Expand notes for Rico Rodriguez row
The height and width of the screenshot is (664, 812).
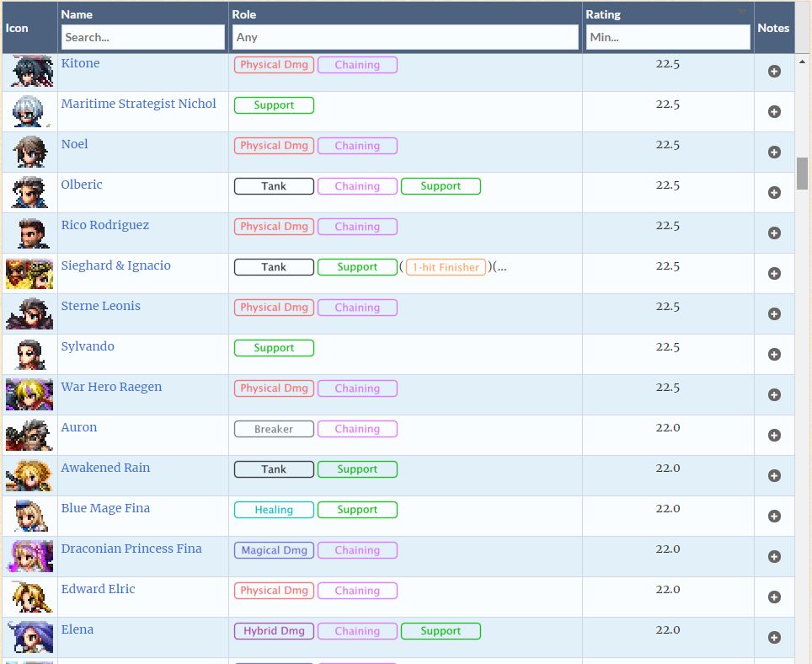tap(774, 233)
